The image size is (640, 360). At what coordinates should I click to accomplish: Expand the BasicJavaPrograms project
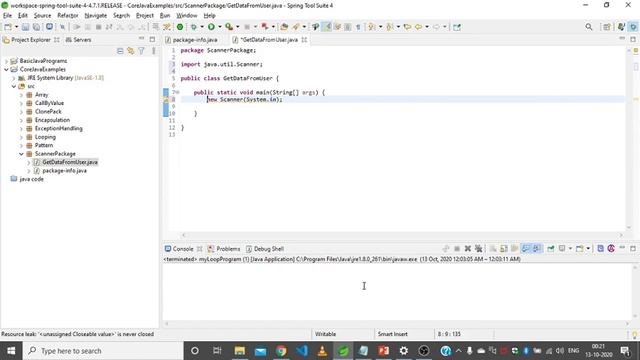point(6,61)
